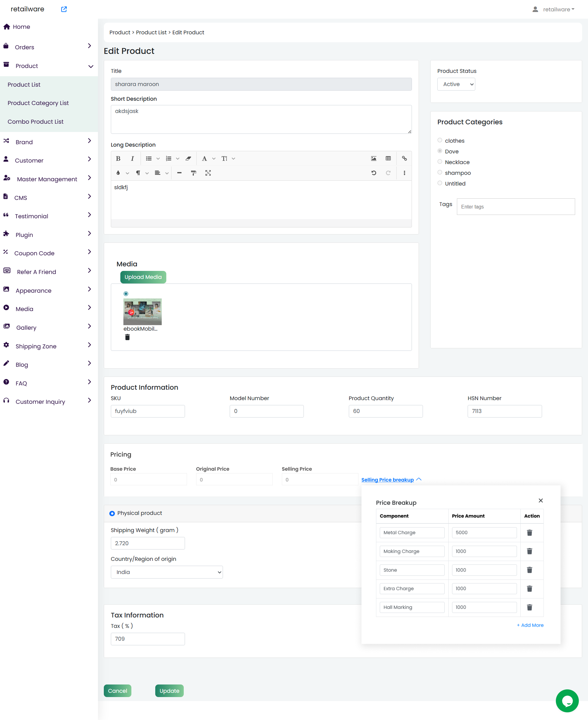
Task: Go to Home in sidebar
Action: [x=21, y=27]
